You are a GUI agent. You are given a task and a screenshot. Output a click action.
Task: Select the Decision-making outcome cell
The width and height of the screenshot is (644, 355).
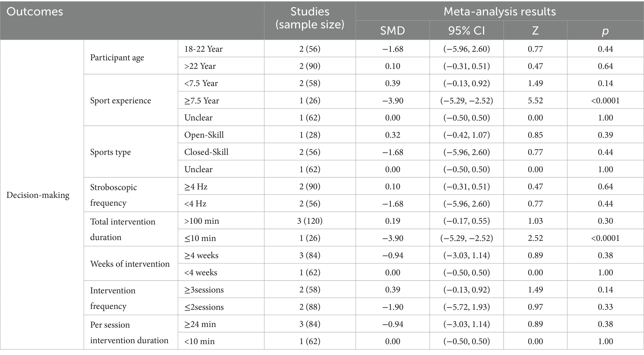[x=38, y=195]
